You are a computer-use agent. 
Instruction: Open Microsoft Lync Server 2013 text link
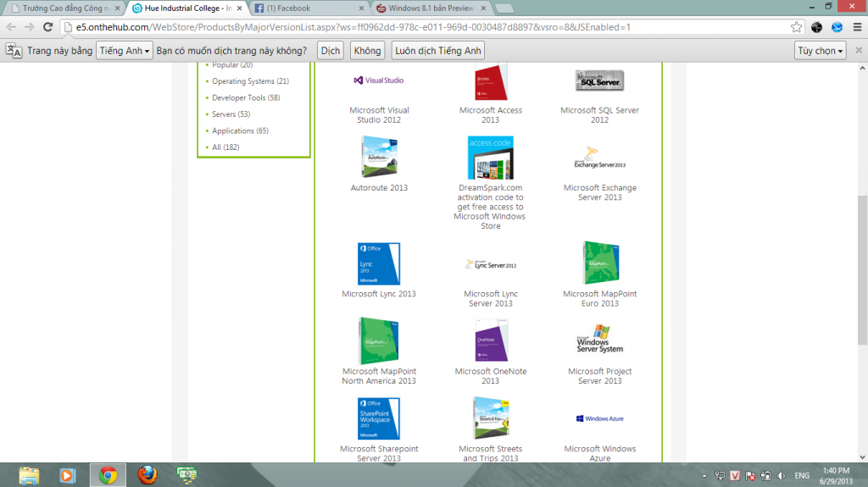pyautogui.click(x=491, y=298)
